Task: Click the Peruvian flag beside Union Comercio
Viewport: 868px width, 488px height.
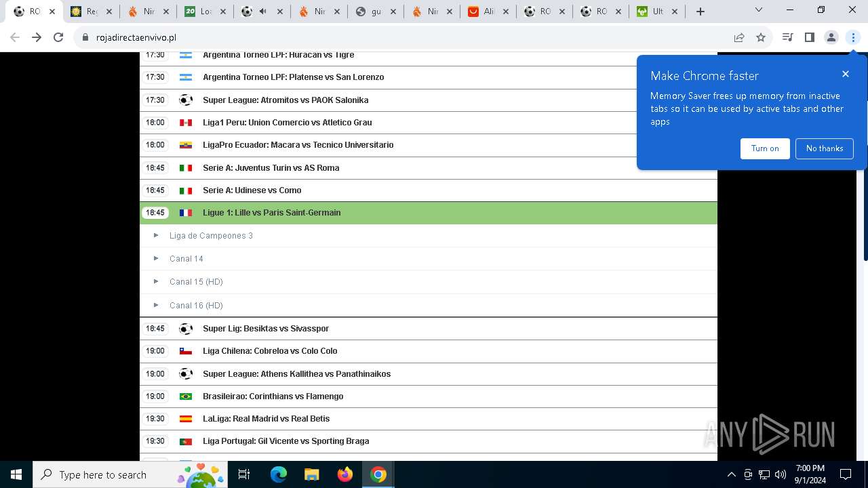Action: (x=186, y=123)
